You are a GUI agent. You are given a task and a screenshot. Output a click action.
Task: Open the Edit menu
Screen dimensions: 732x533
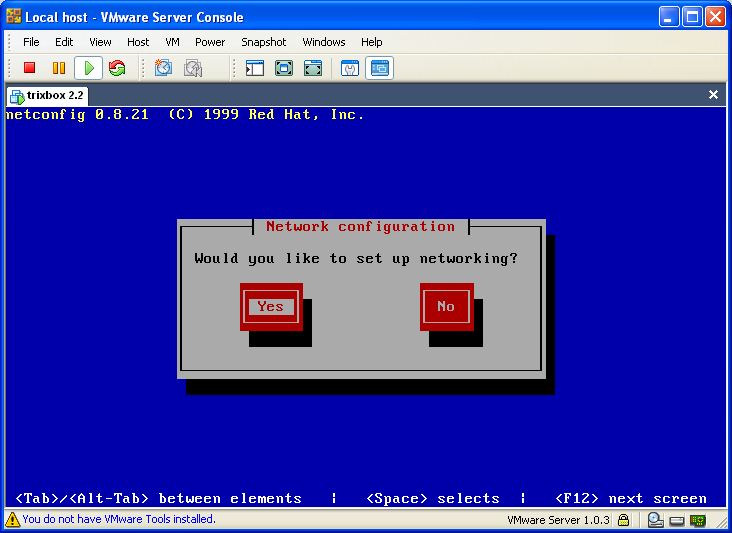pyautogui.click(x=64, y=42)
